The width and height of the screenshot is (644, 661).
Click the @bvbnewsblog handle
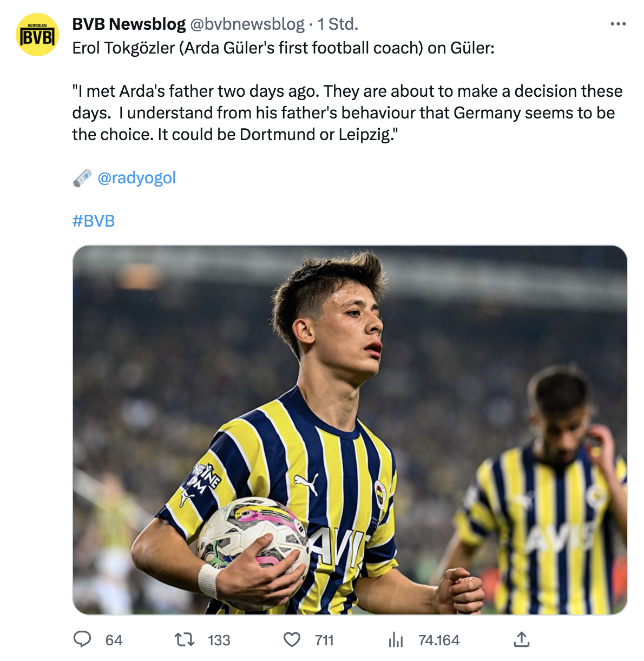click(247, 24)
